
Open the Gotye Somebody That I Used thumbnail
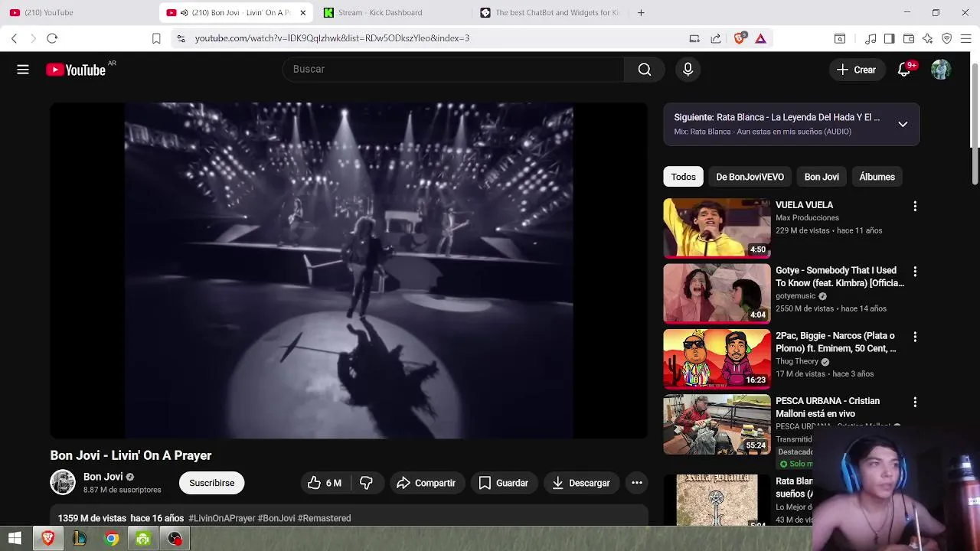[717, 293]
